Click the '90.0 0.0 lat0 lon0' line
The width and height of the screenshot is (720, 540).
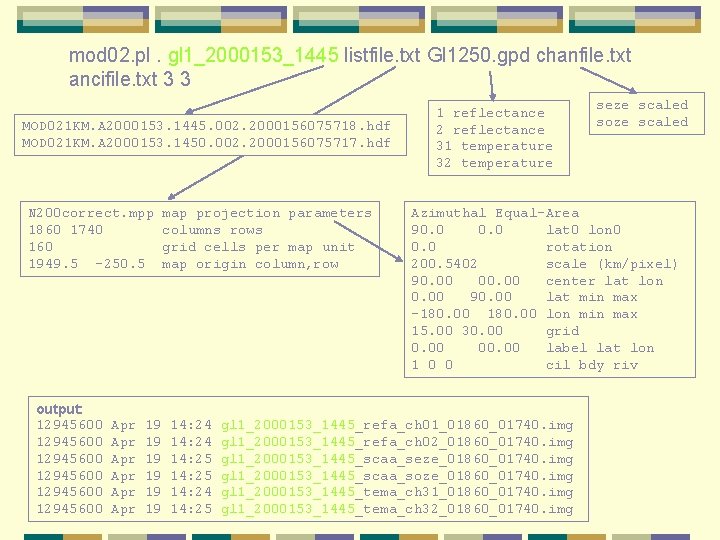pos(516,230)
